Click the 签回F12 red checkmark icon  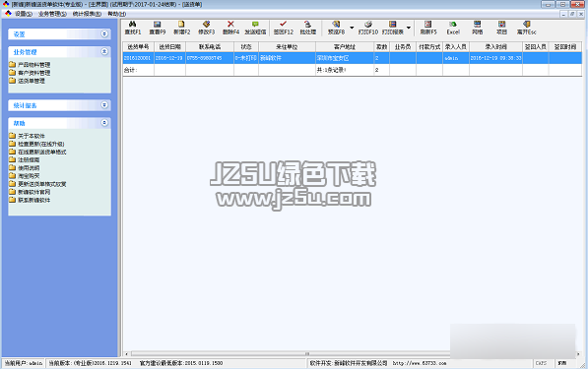[x=283, y=25]
